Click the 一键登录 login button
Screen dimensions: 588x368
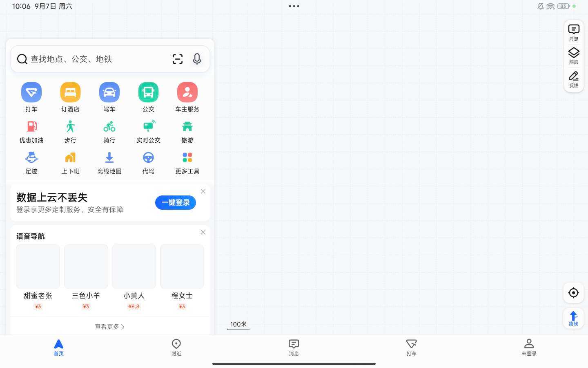pos(176,202)
